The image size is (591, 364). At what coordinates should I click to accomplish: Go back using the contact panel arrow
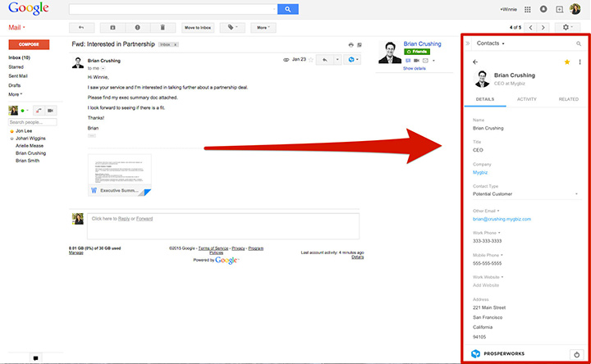point(474,61)
